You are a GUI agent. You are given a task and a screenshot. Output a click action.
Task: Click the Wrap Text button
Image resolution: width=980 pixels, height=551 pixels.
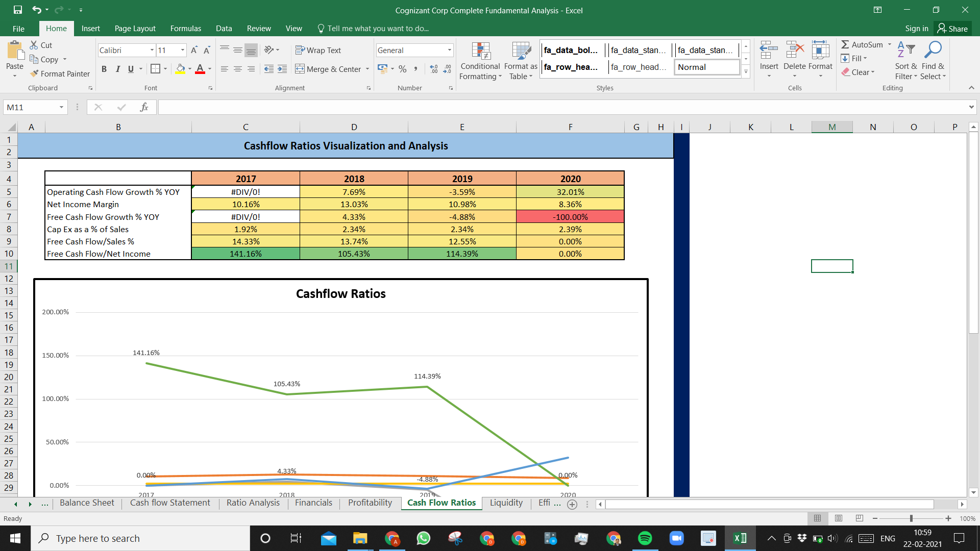[x=318, y=50]
